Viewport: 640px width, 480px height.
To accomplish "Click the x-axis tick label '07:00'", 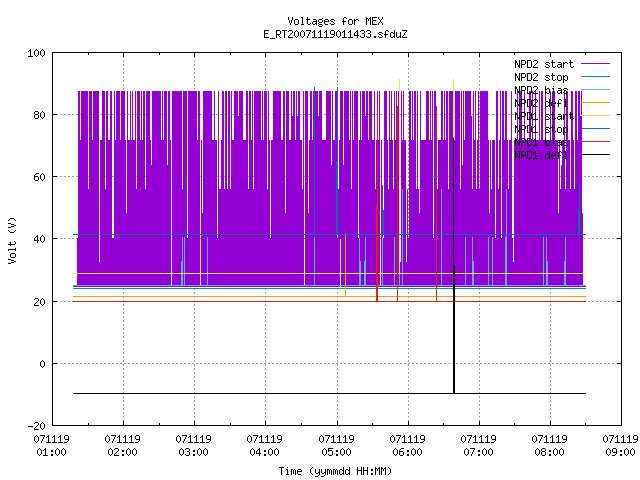I will (478, 452).
